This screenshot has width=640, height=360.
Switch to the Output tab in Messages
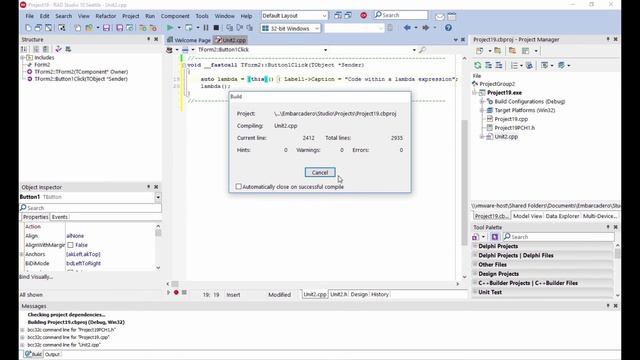click(52, 354)
